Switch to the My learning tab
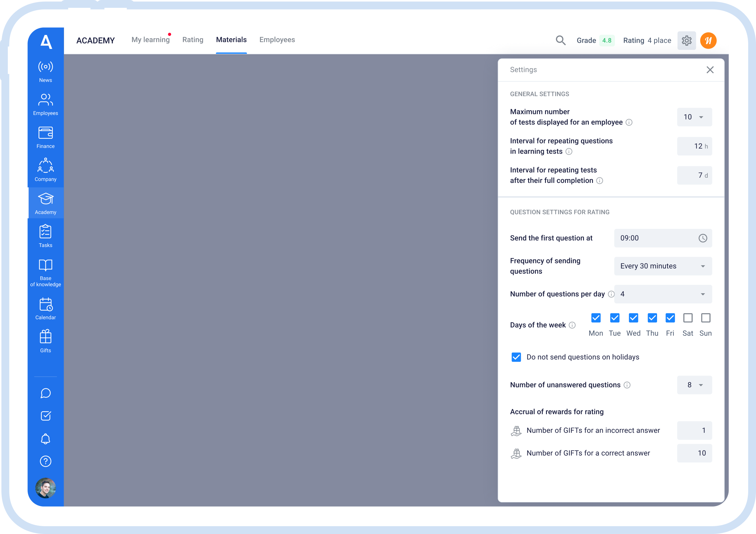756x534 pixels. point(151,40)
